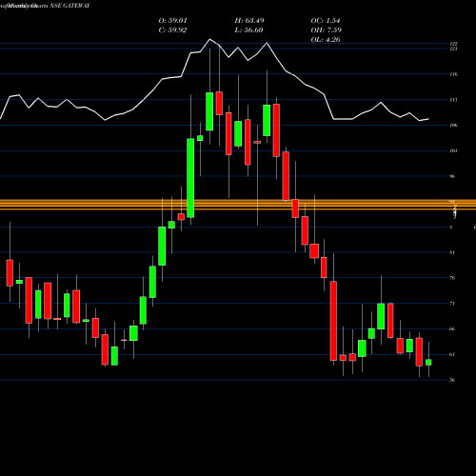Click the close price 'C: 59.92'
Viewport: 476px width, 476px height.
click(172, 30)
